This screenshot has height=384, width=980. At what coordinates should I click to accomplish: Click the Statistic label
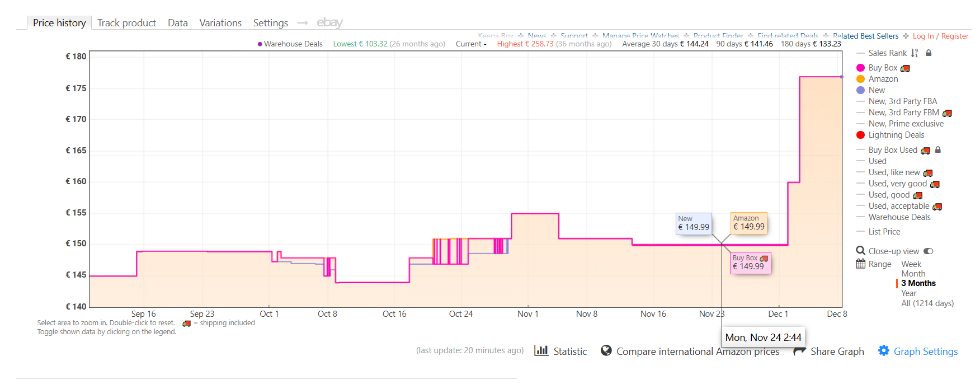(570, 352)
